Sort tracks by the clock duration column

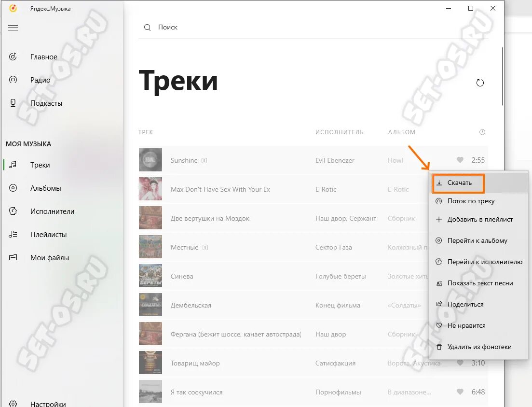coord(482,132)
